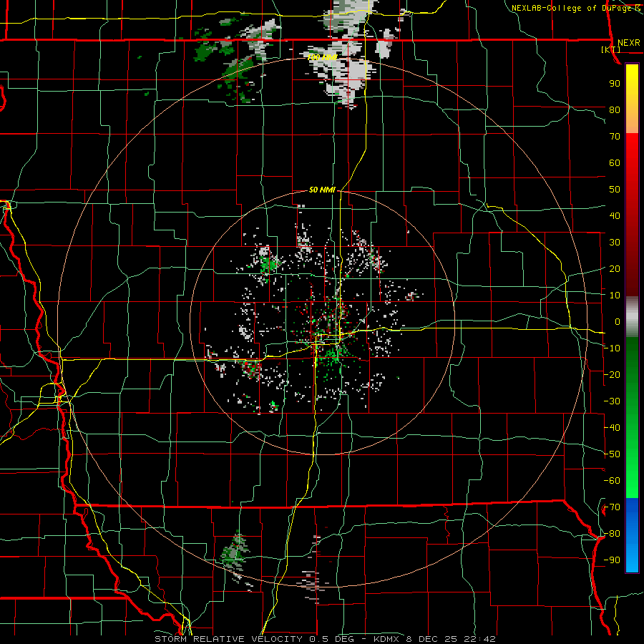The height and width of the screenshot is (644, 644).
Task: Click the -40 value on the velocity scale
Action: tap(612, 428)
